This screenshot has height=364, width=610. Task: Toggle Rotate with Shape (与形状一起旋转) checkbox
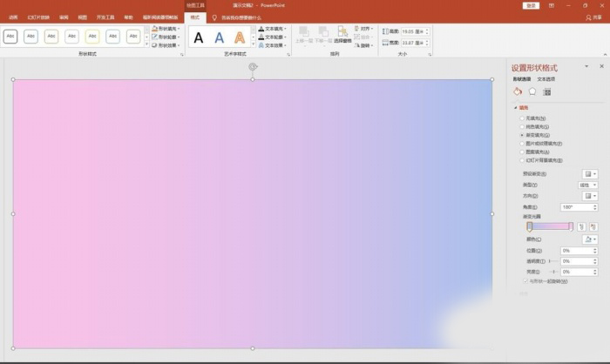525,281
